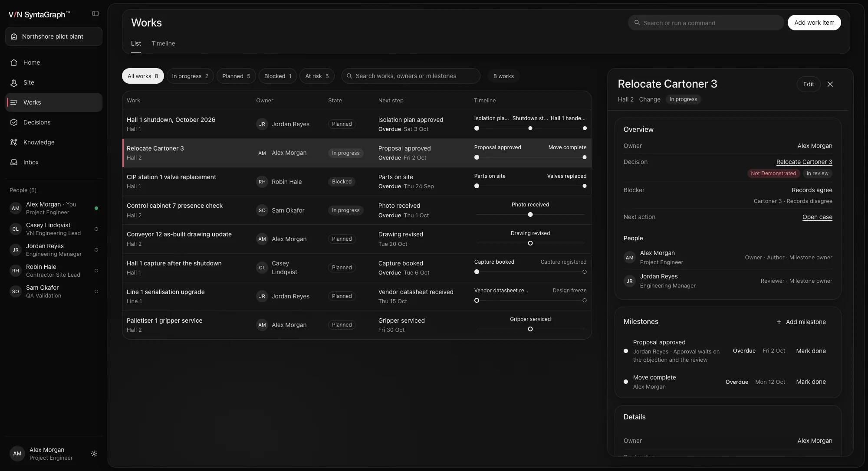The image size is (868, 471).
Task: Open the Home icon in the sidebar
Action: click(x=14, y=62)
